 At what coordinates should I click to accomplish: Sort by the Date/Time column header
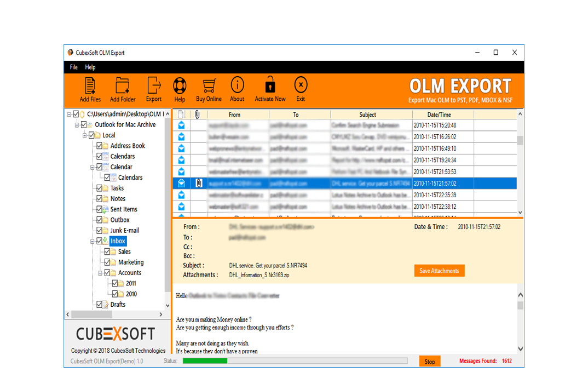439,115
